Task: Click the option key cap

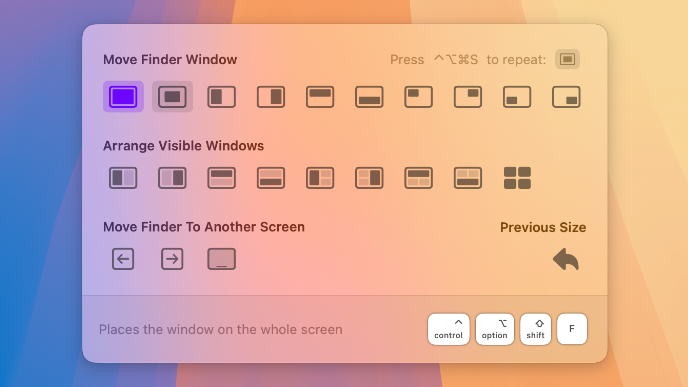Action: 494,329
